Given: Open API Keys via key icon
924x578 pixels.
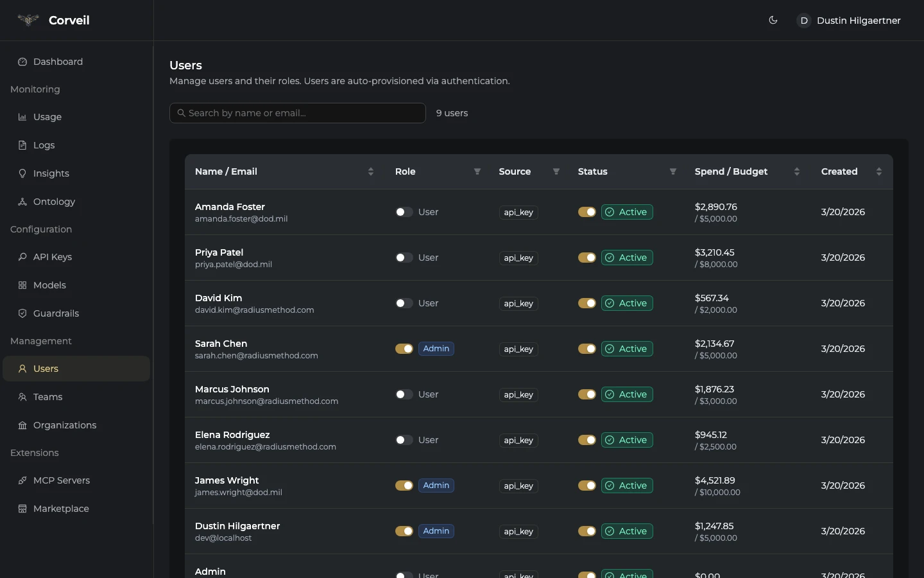Looking at the screenshot, I should coord(22,257).
